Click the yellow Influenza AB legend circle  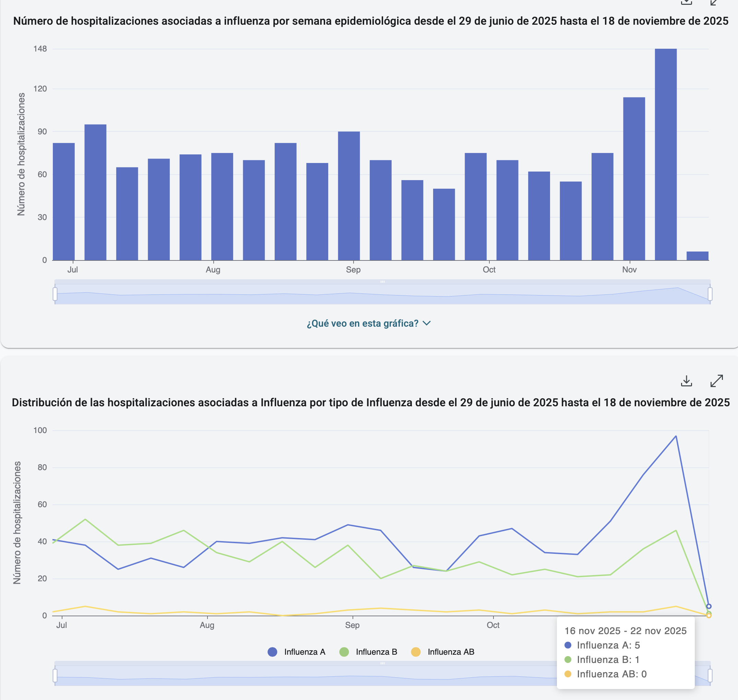[415, 652]
